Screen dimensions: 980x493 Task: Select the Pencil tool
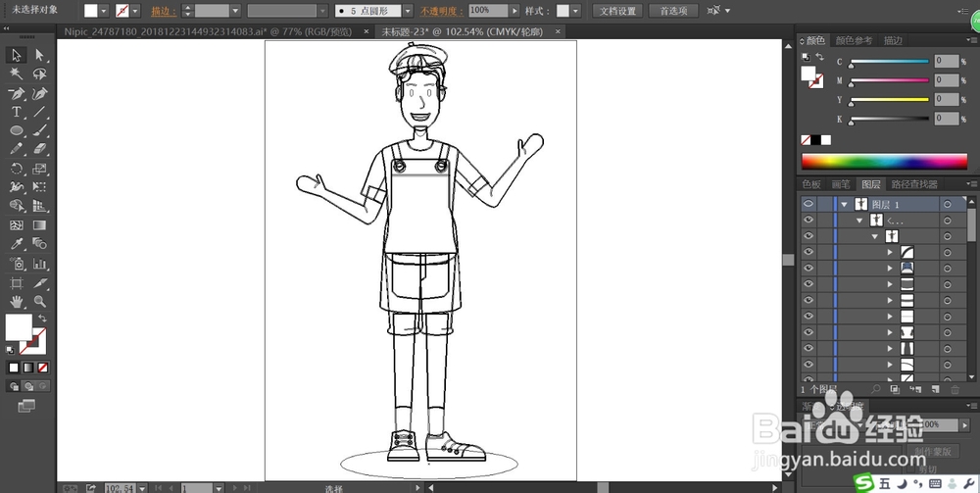click(x=17, y=149)
